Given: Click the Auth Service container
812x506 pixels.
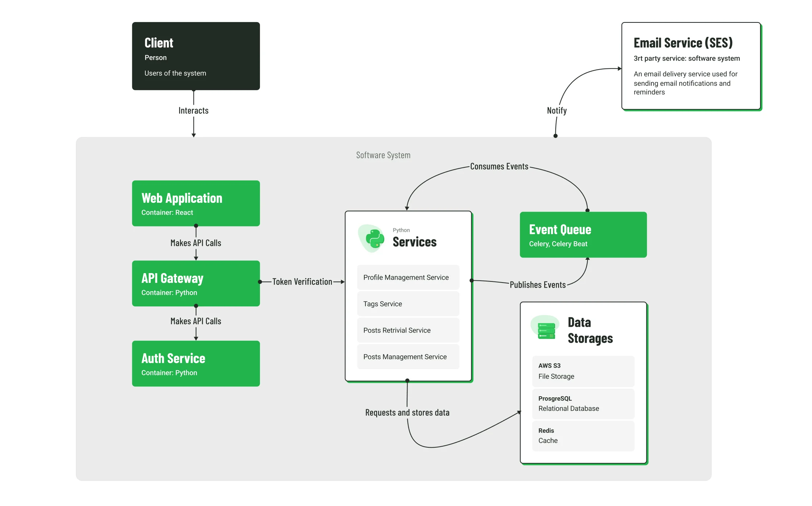Looking at the screenshot, I should [196, 363].
